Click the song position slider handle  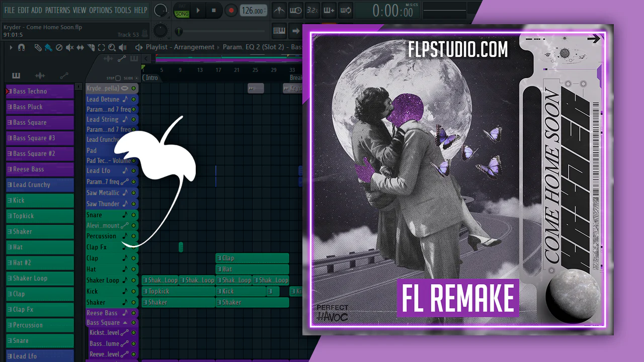pos(179,31)
